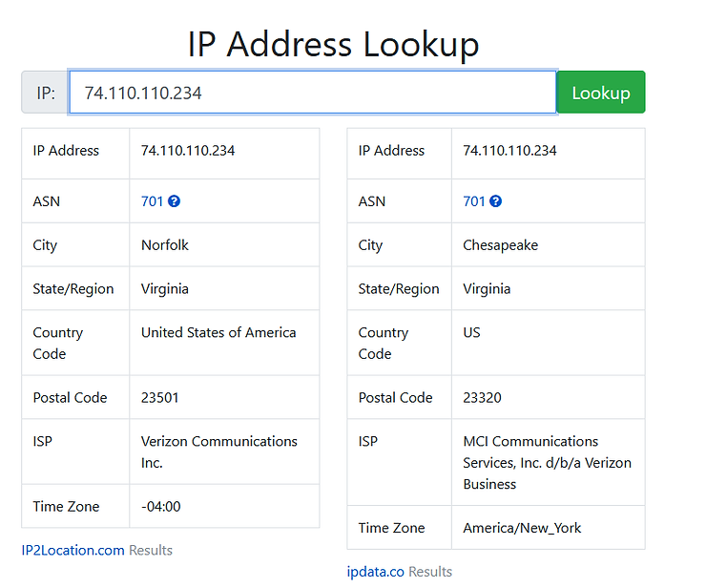Select the Chesapeake city value
Viewport: 706px width, 588px height.
(500, 245)
